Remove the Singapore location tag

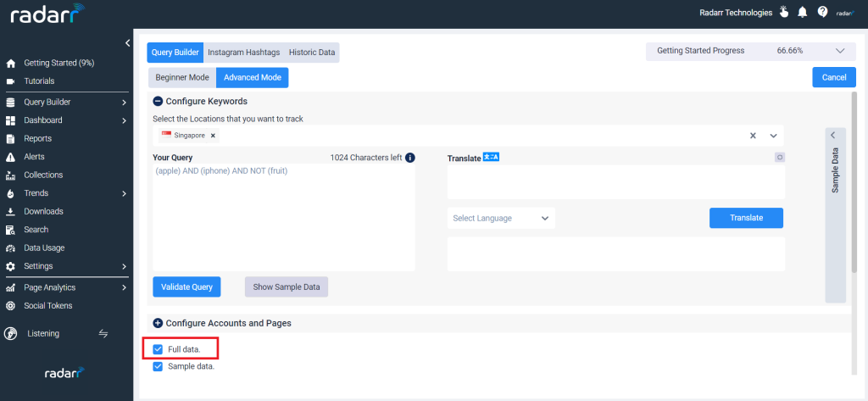click(213, 136)
